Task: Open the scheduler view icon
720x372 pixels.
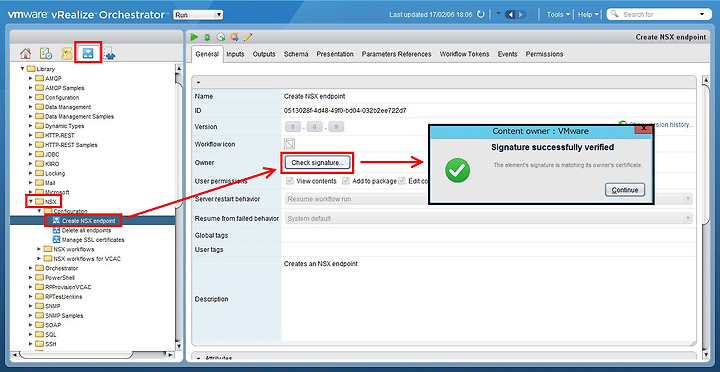Action: click(x=46, y=54)
